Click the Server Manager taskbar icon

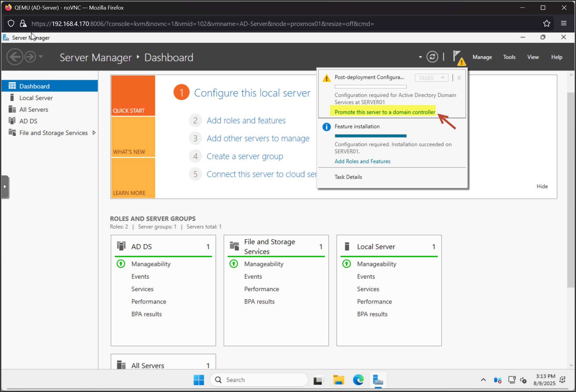coord(378,379)
